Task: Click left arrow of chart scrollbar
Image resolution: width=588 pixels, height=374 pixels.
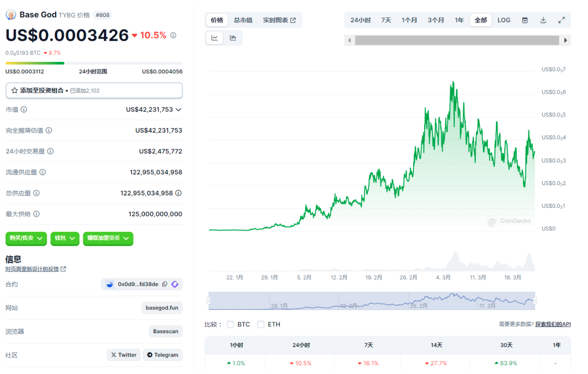Action: pyautogui.click(x=349, y=40)
